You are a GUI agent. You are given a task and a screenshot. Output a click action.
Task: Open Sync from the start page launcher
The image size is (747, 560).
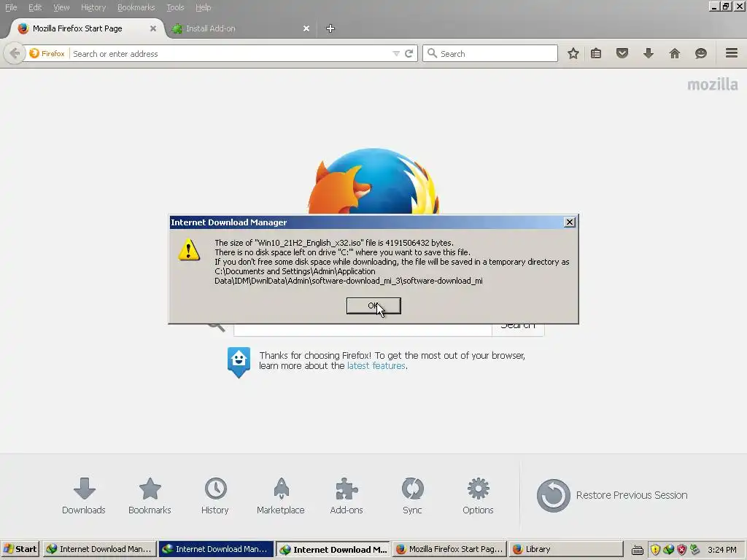coord(412,496)
